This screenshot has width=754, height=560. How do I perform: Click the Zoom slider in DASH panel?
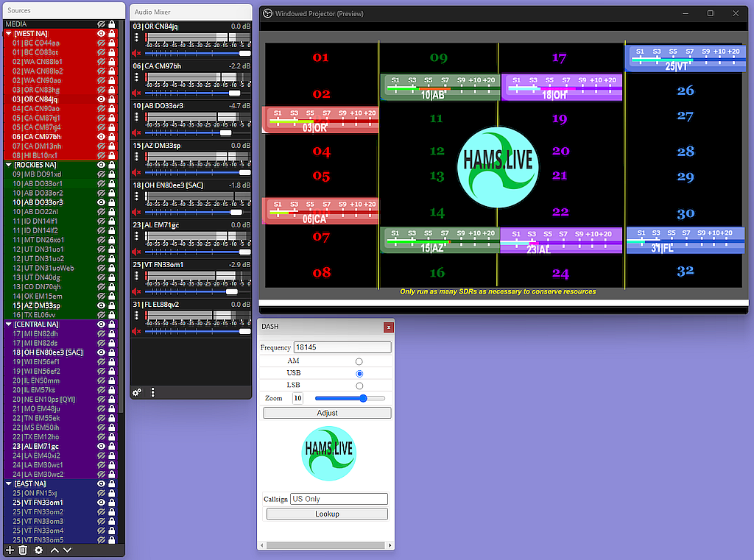(350, 398)
